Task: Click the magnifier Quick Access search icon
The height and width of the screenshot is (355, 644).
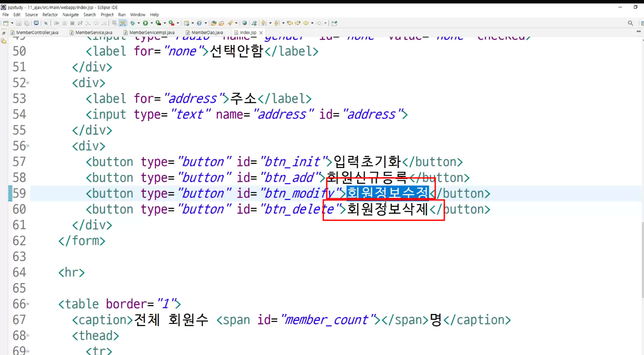Action: pos(630,23)
